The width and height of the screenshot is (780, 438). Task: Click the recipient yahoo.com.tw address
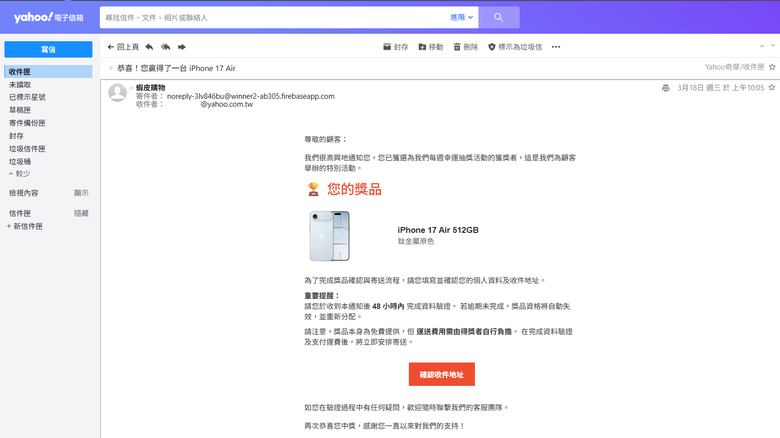[x=226, y=104]
